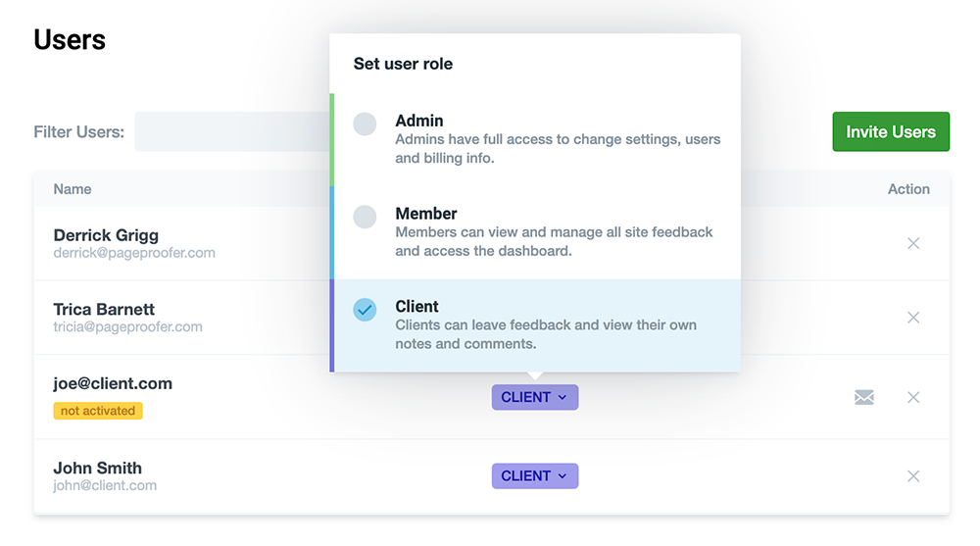The width and height of the screenshot is (980, 546).
Task: Expand John Smith's CLIENT role dropdown
Action: 534,475
